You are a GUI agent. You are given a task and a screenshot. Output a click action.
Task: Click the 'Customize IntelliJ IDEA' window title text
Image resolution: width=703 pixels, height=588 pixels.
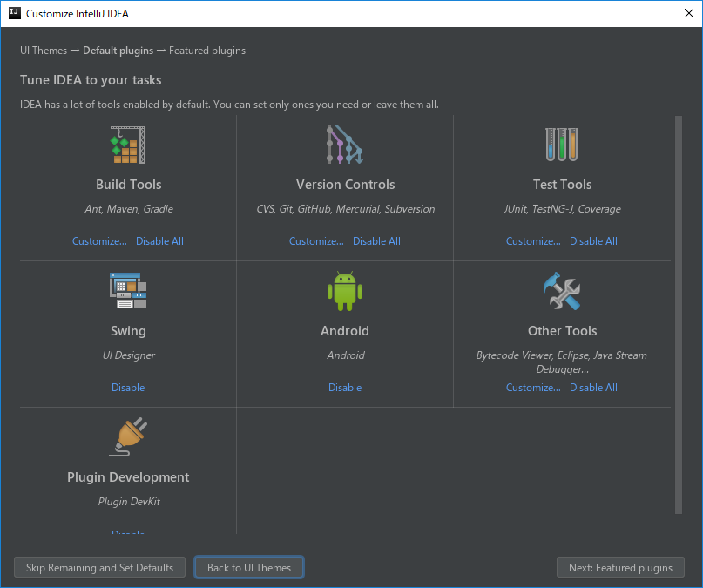point(78,13)
